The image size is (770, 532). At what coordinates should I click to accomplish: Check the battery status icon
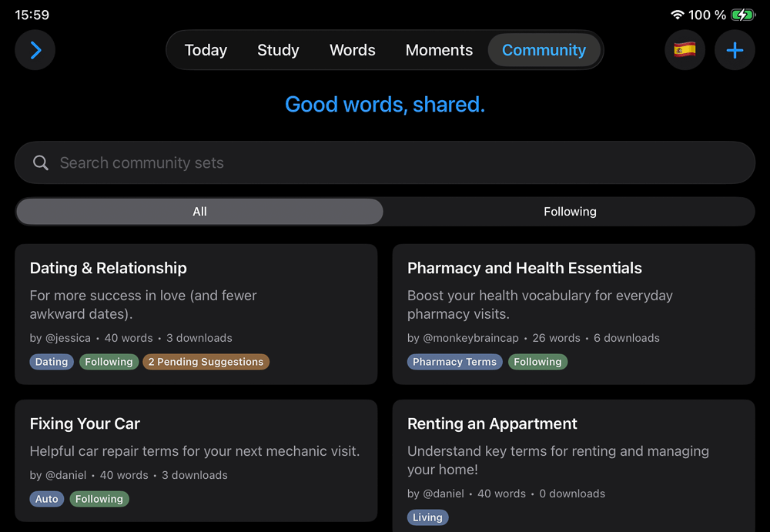743,15
